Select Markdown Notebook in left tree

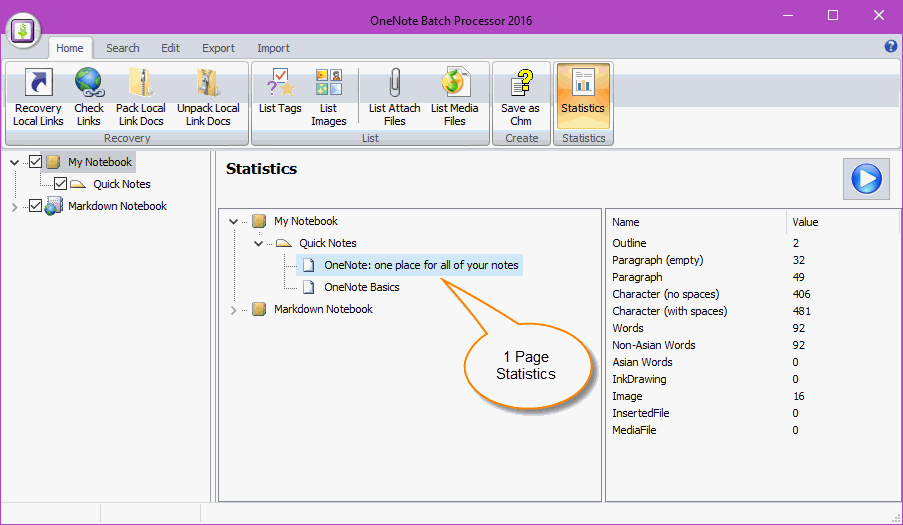117,206
